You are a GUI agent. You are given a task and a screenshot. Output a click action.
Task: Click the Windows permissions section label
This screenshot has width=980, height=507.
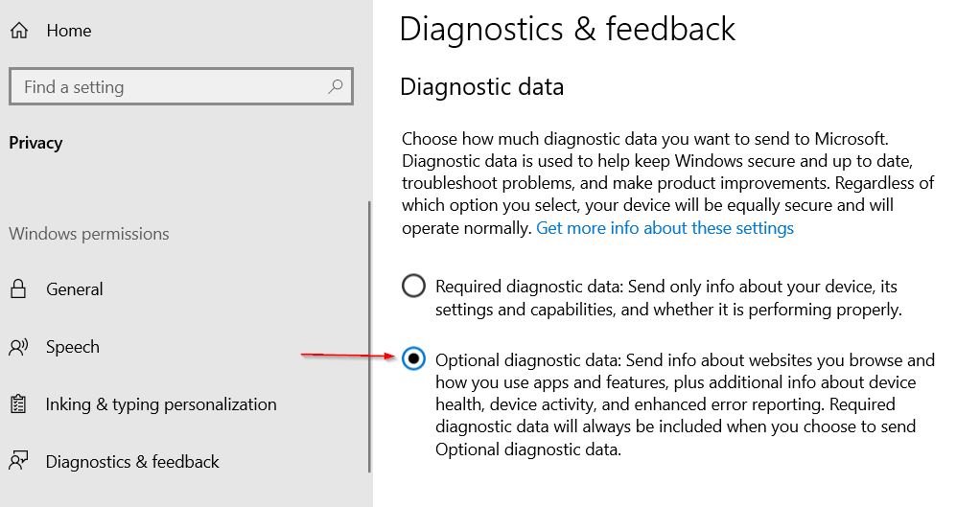coord(89,234)
